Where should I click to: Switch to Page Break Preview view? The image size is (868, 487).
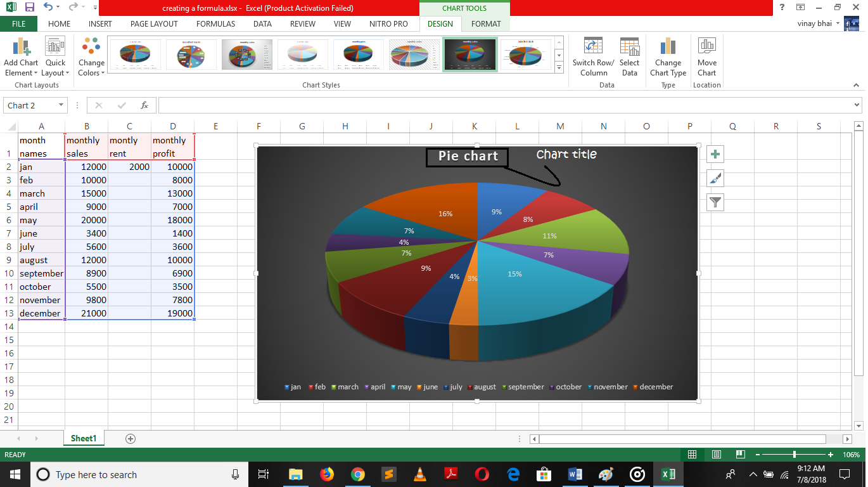739,455
